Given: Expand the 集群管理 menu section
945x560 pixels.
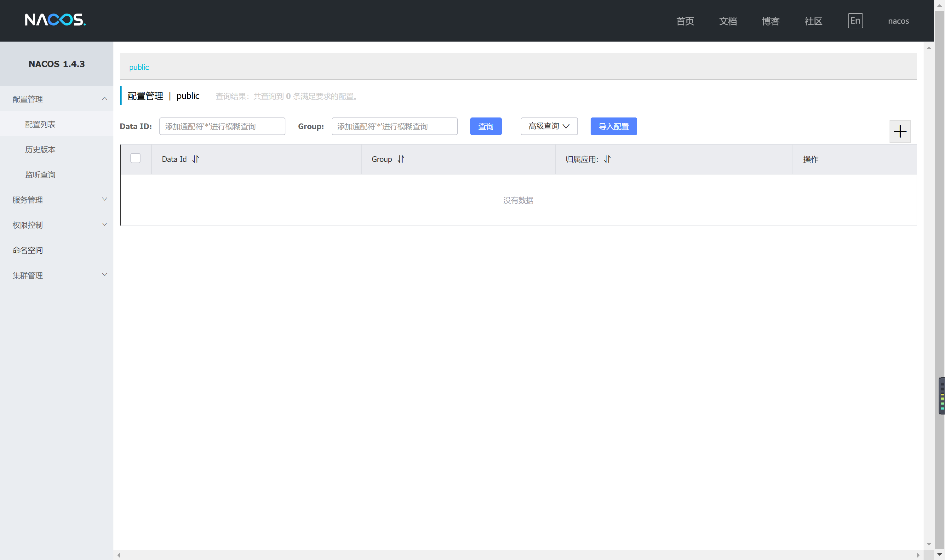Looking at the screenshot, I should coord(57,275).
